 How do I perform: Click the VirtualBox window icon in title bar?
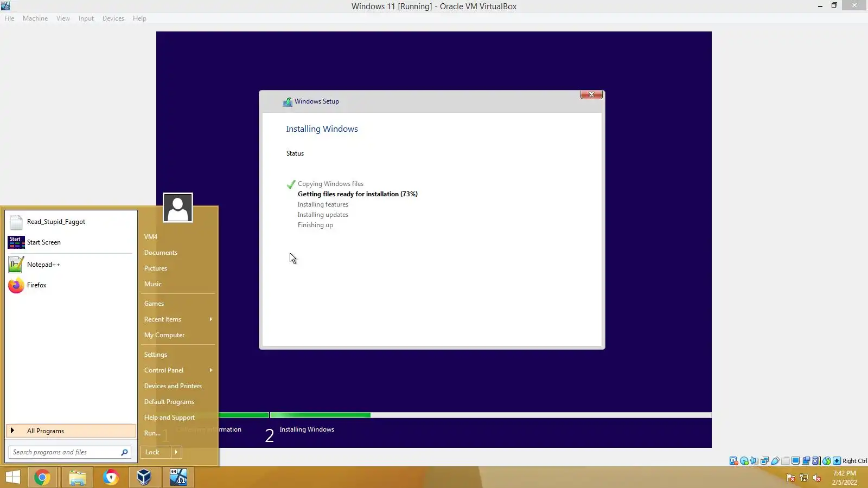pos(5,6)
